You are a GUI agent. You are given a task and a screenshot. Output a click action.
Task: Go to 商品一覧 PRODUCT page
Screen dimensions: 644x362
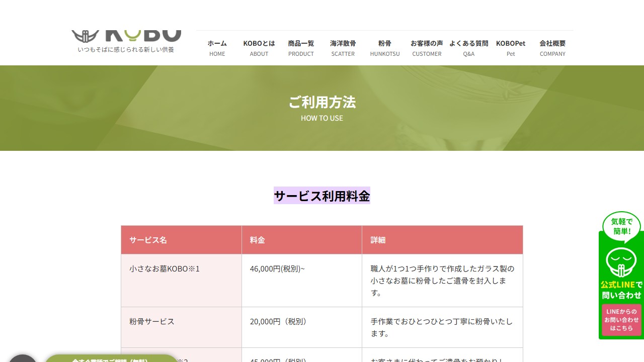click(301, 48)
